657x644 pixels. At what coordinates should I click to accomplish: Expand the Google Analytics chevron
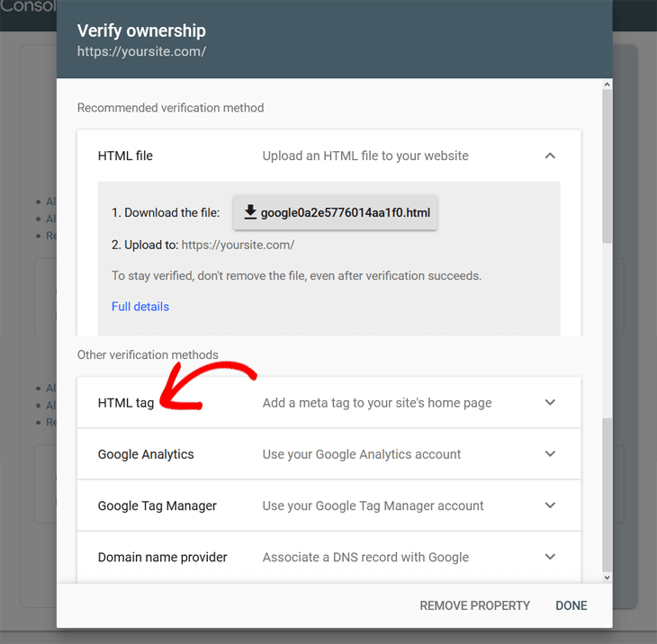[550, 454]
